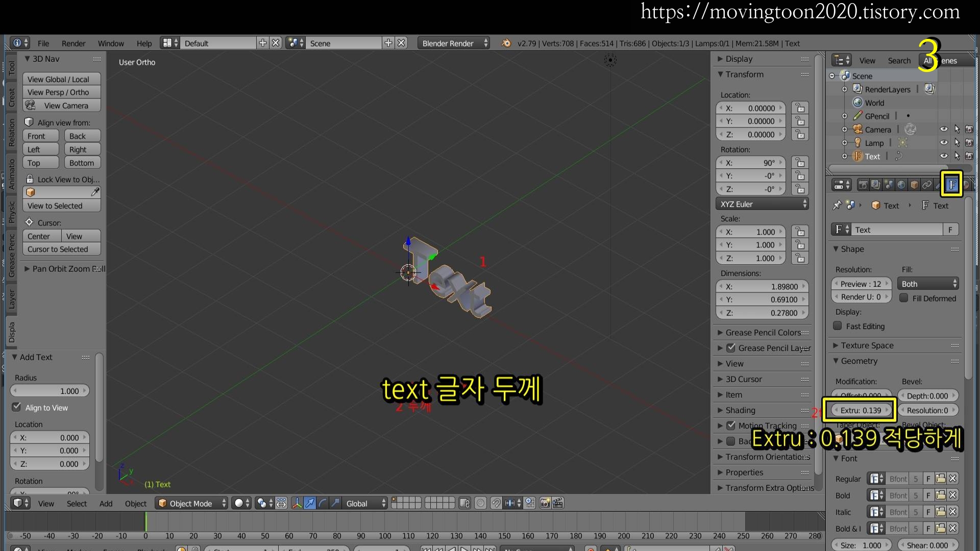Click the 3D manipulator widget toggle icon
The width and height of the screenshot is (980, 551).
point(297,504)
